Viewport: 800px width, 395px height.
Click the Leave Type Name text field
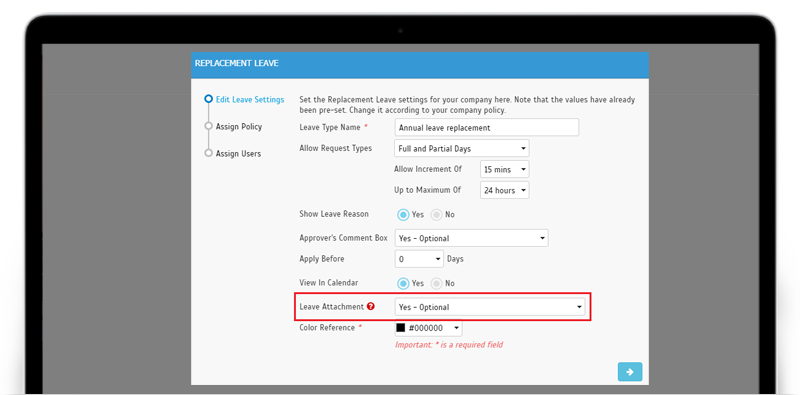pyautogui.click(x=487, y=128)
